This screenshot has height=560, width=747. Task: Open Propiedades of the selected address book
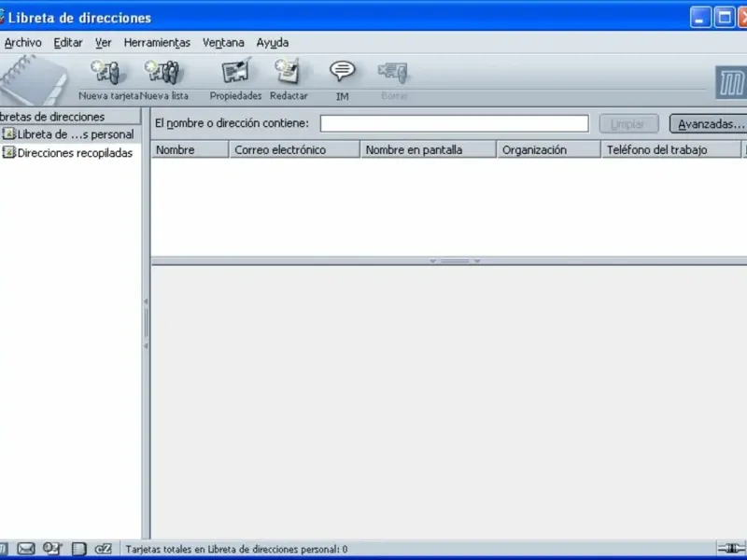click(x=235, y=79)
